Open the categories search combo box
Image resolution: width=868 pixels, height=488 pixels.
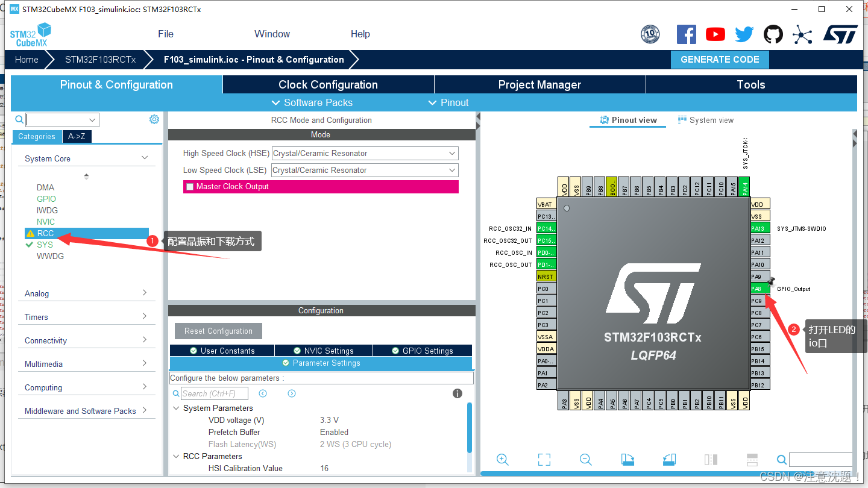[x=62, y=119]
